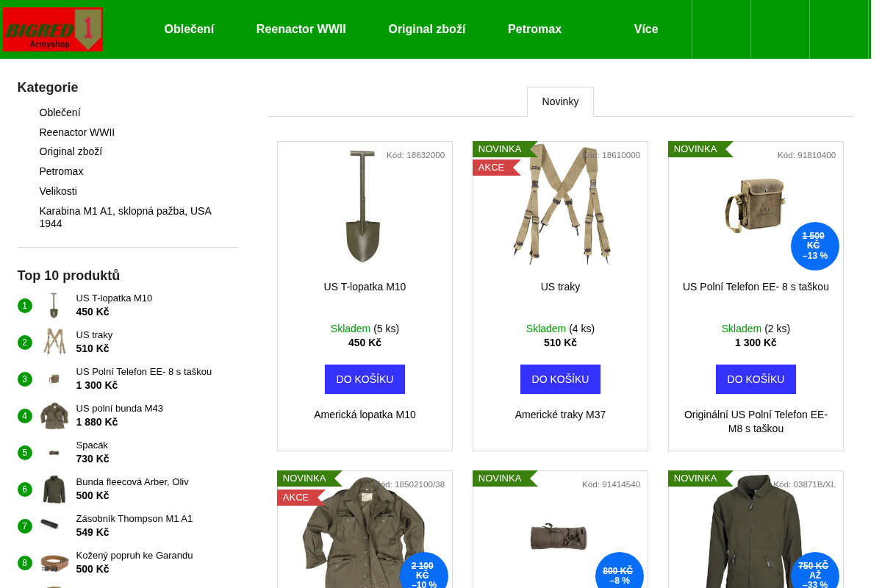
Task: Select Original zboží in the top navigation bar
Action: 427,29
